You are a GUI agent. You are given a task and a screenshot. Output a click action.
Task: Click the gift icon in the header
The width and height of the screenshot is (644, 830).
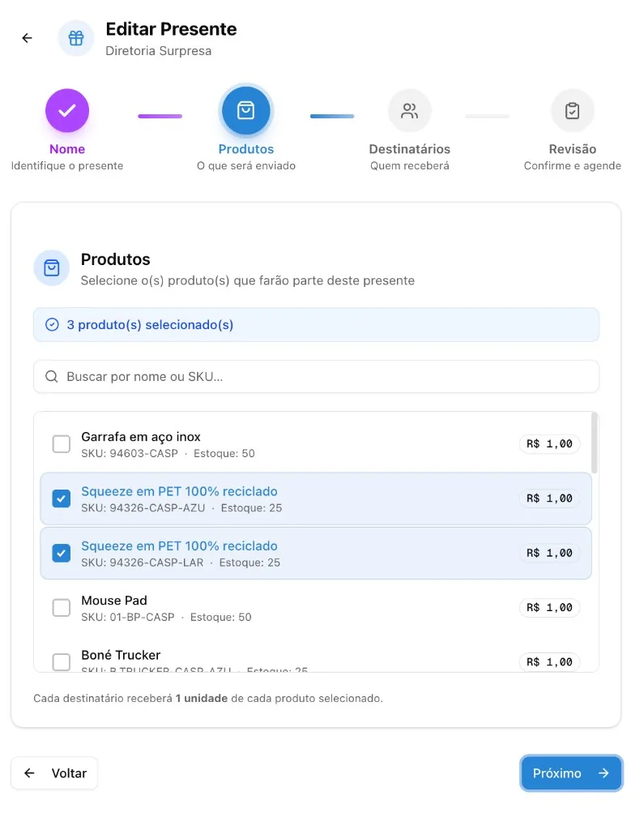point(75,38)
